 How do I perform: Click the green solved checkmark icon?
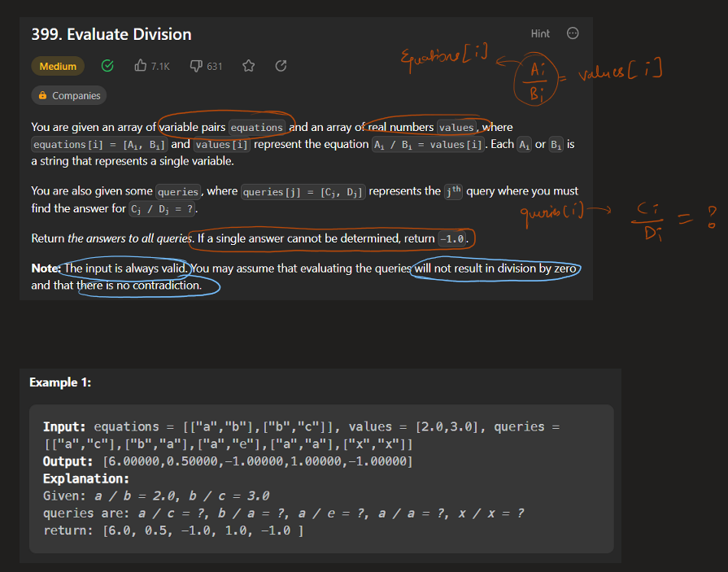click(107, 66)
